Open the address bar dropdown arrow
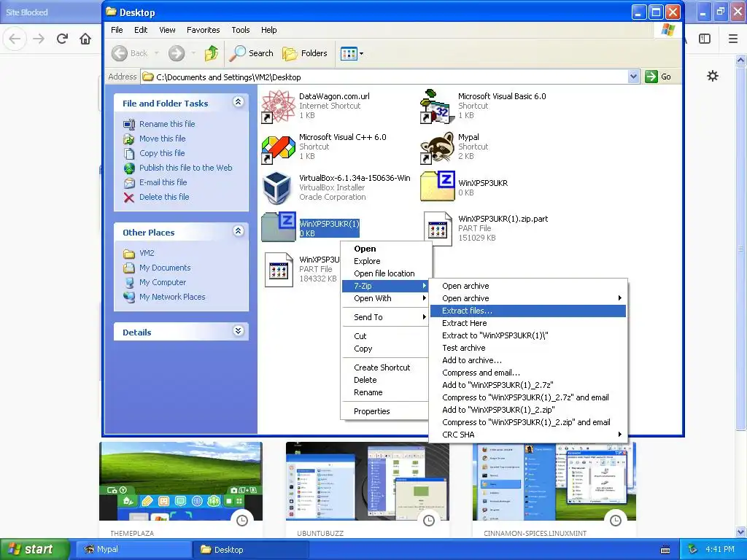The image size is (747, 560). tap(633, 77)
